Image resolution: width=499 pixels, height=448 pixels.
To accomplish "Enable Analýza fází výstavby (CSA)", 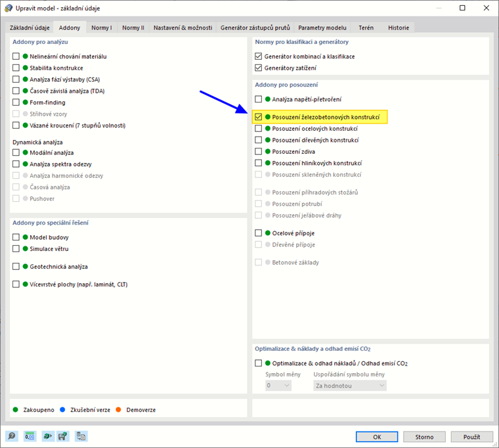I will point(16,79).
